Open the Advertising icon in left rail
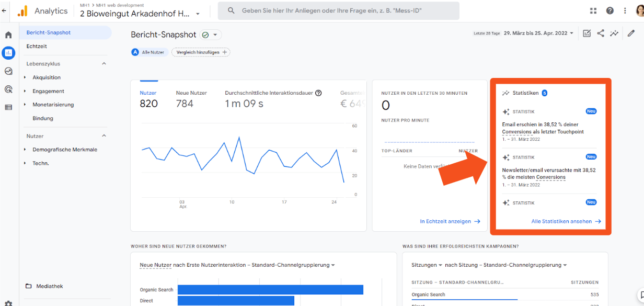The width and height of the screenshot is (644, 306). click(x=8, y=89)
